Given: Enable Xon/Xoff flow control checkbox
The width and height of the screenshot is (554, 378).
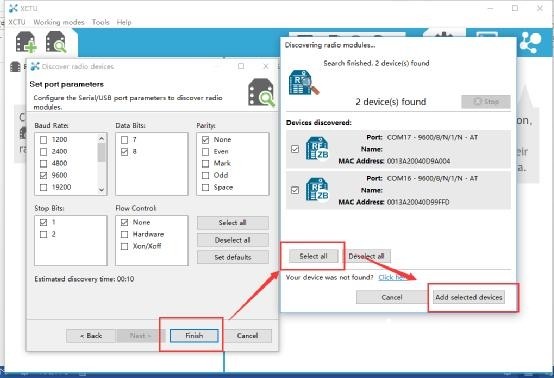Looking at the screenshot, I should pyautogui.click(x=124, y=246).
